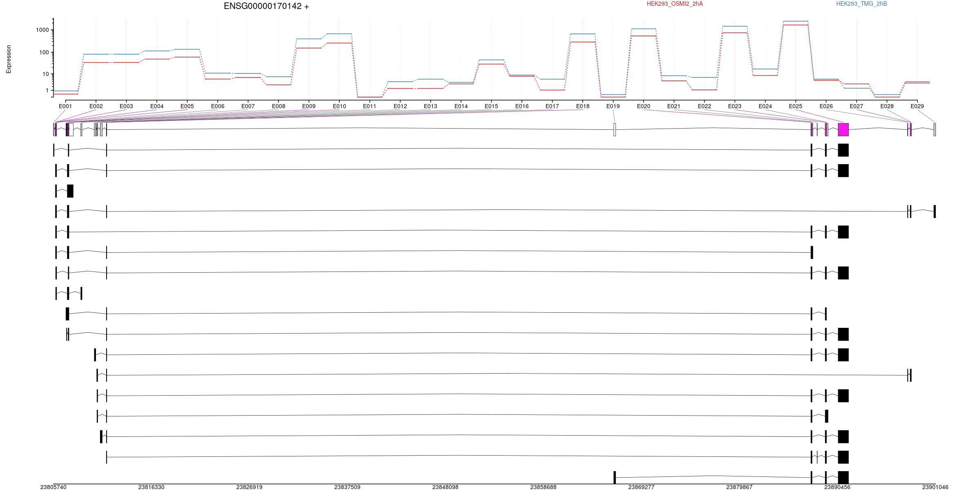Screen dimensions: 980x494
Task: Click genomic coordinate 23890456
Action: pos(837,487)
